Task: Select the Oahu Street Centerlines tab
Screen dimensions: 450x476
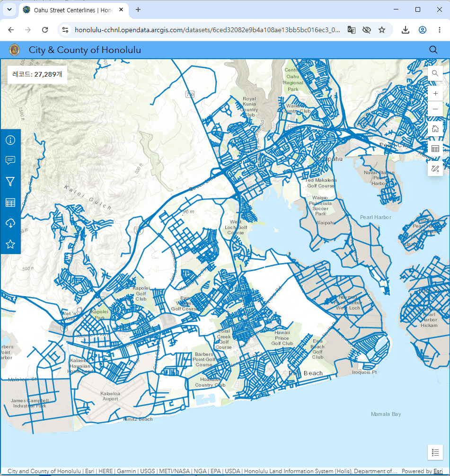Action: pyautogui.click(x=73, y=10)
